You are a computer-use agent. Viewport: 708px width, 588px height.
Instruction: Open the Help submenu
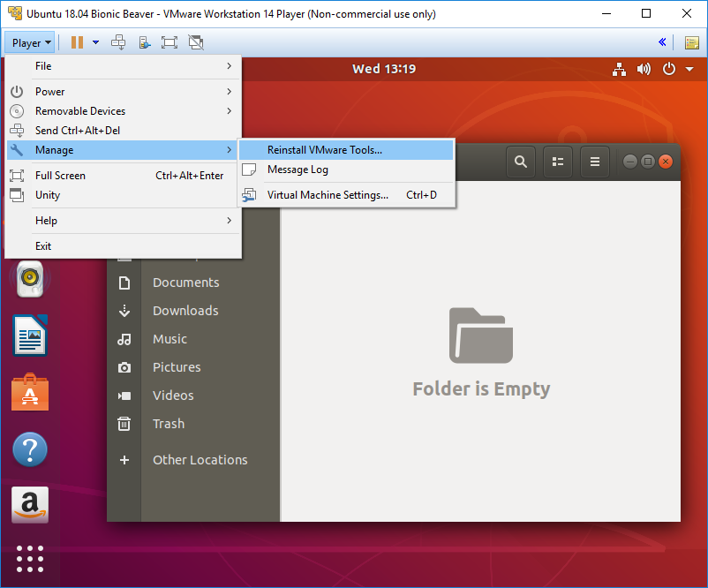[x=124, y=221]
